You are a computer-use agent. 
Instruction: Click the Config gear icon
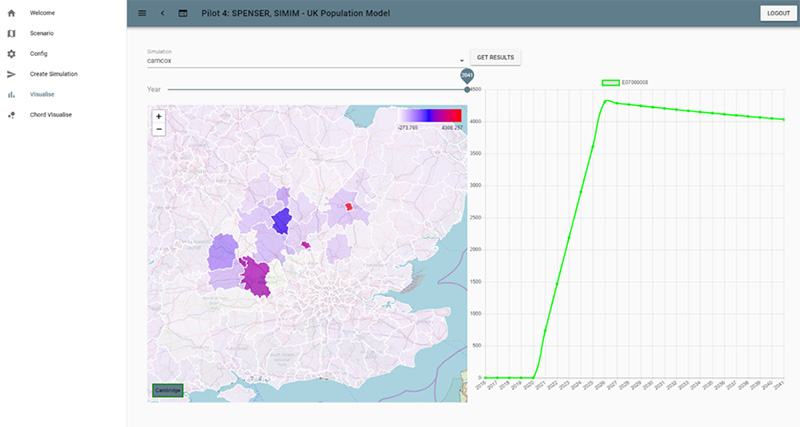pyautogui.click(x=11, y=53)
